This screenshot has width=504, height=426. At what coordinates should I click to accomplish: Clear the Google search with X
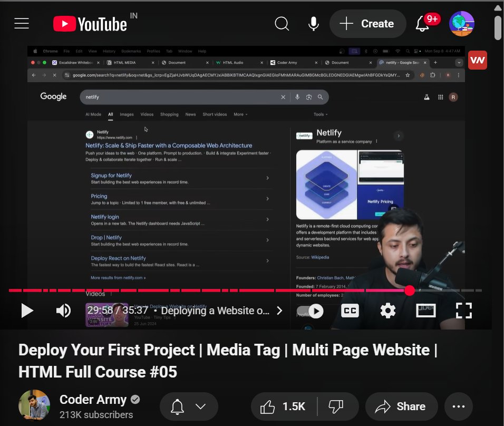[283, 97]
